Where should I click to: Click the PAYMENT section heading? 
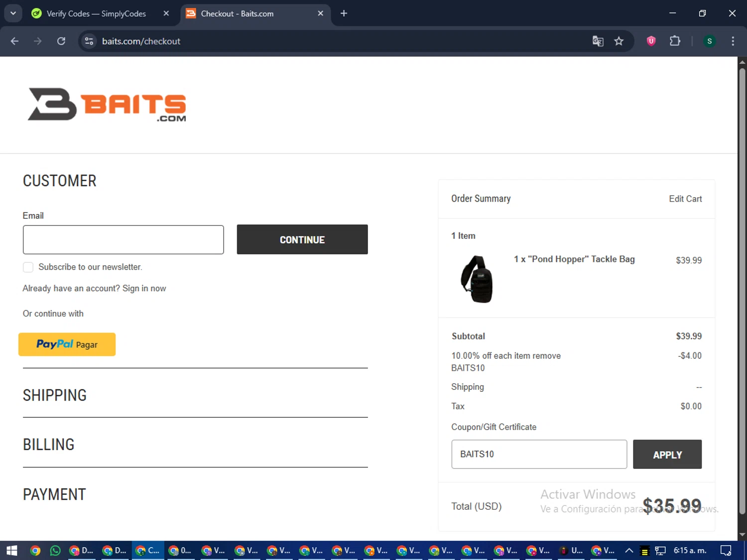point(54,494)
